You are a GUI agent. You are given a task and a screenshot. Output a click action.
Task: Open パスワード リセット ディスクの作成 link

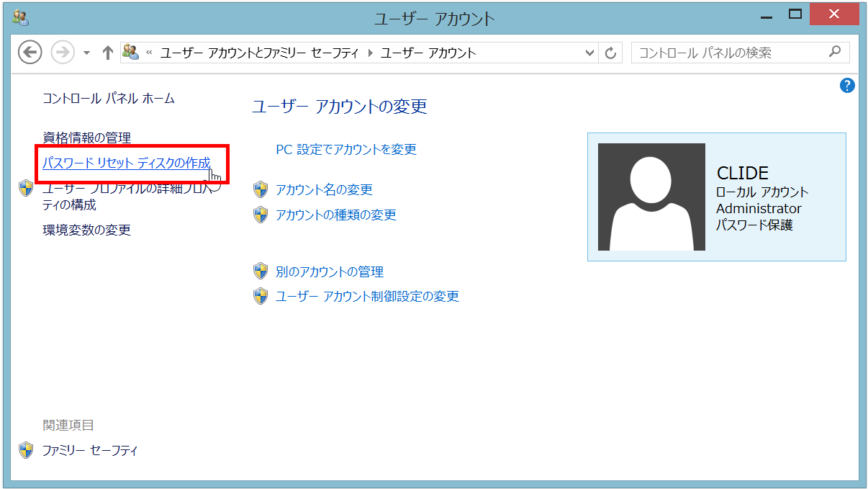pos(127,163)
